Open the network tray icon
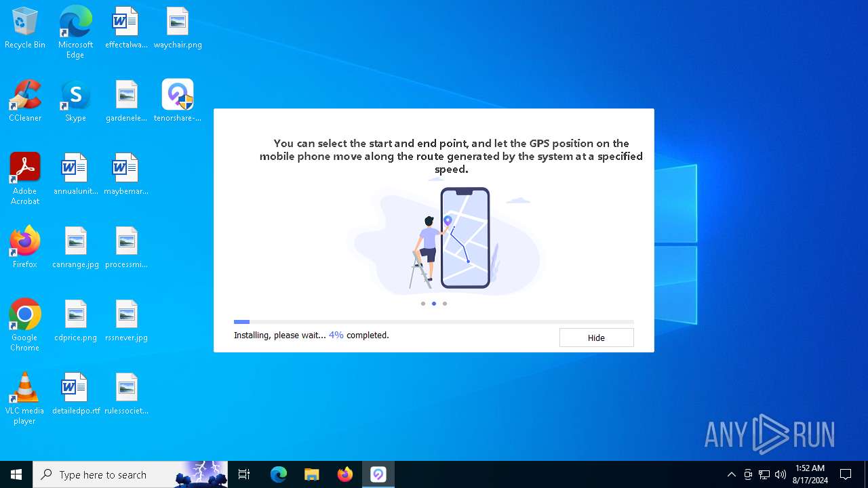Viewport: 868px width, 488px height. point(764,474)
